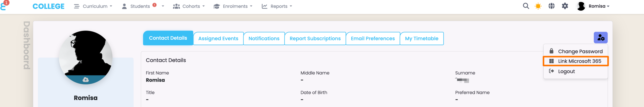Viewport: 644px width, 107px height.
Task: Select the Email Preferences tab
Action: (x=373, y=39)
